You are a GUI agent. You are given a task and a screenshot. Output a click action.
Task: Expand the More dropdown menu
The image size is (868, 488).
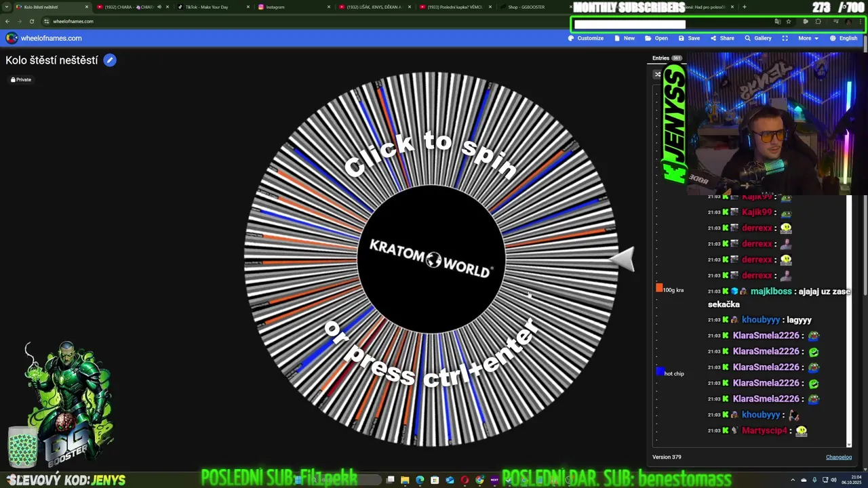[x=808, y=38]
